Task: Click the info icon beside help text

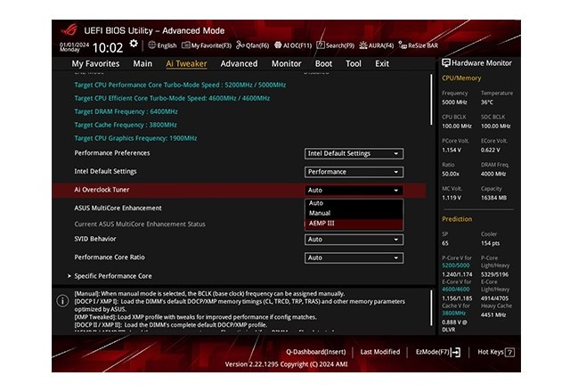Action: coord(62,301)
